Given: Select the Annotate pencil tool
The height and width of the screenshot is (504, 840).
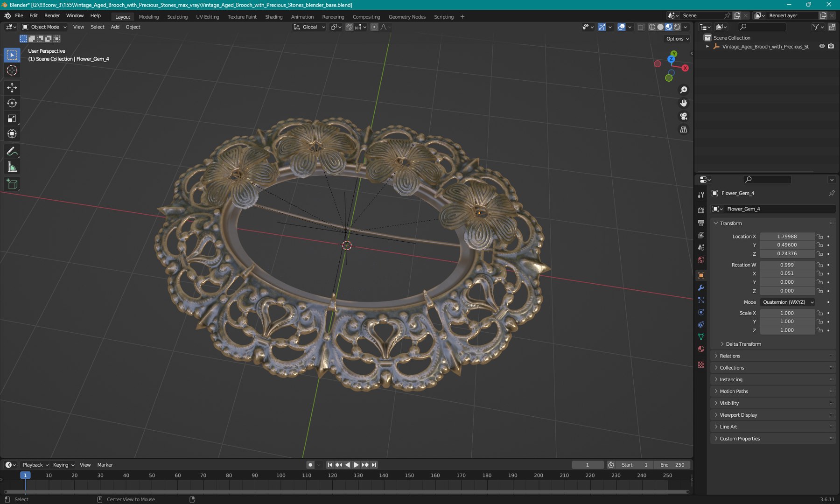Looking at the screenshot, I should 12,152.
